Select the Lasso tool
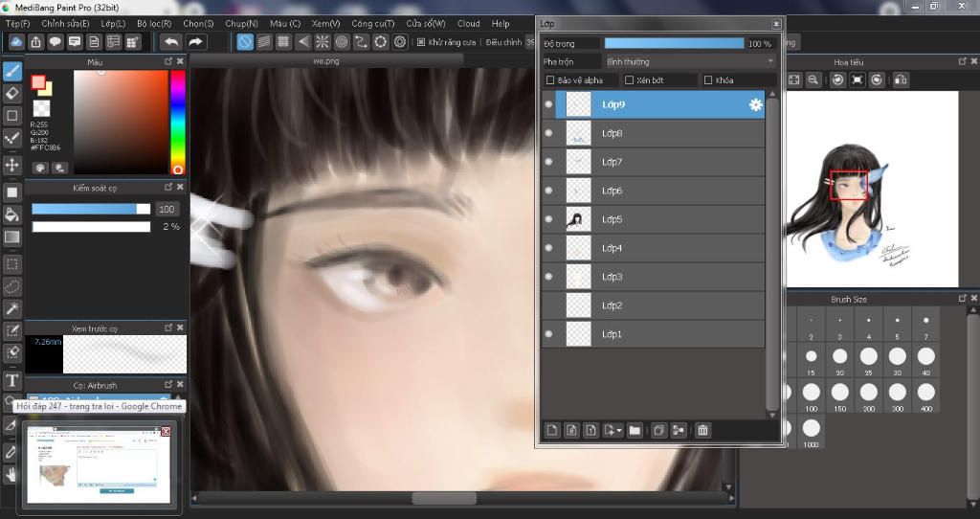 coord(11,286)
